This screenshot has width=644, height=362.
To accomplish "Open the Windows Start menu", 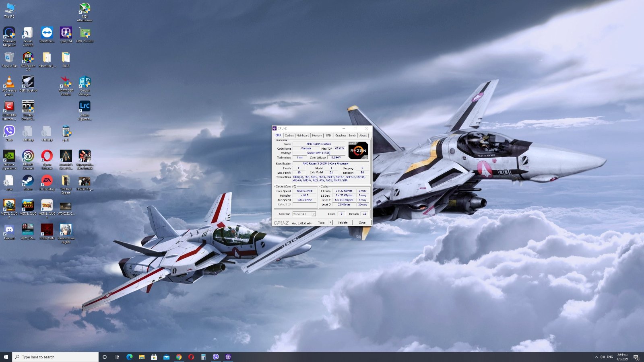I will click(x=6, y=357).
